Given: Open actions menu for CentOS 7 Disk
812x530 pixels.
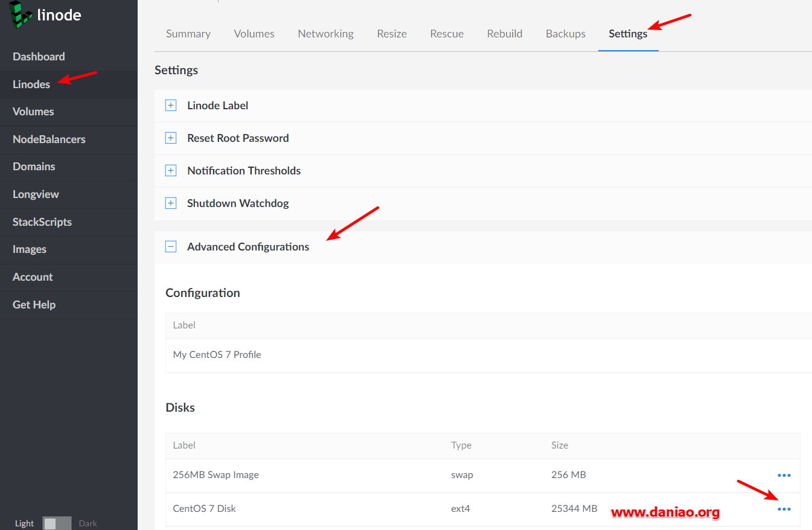Looking at the screenshot, I should (784, 509).
